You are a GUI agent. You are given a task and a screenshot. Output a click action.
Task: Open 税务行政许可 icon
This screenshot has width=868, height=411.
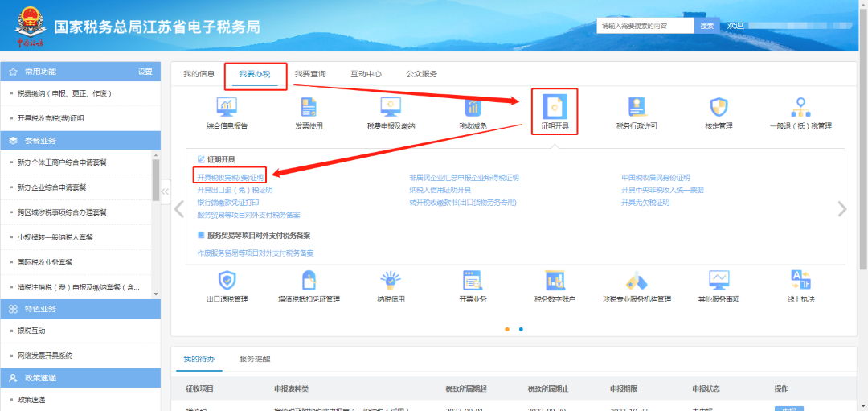[x=637, y=107]
